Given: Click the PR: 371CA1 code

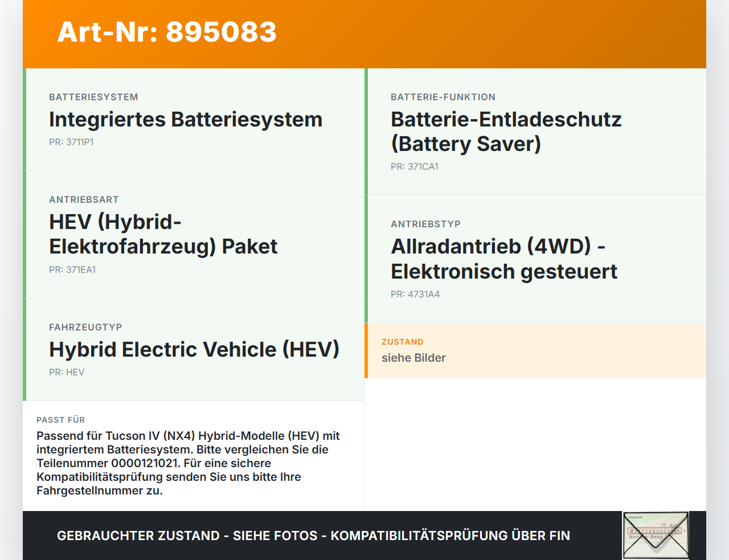Looking at the screenshot, I should [x=415, y=167].
